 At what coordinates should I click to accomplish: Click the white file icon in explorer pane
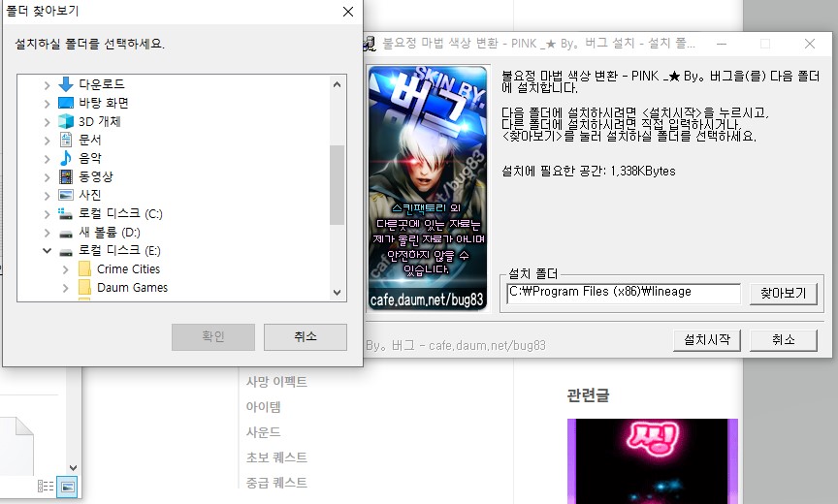click(x=16, y=446)
